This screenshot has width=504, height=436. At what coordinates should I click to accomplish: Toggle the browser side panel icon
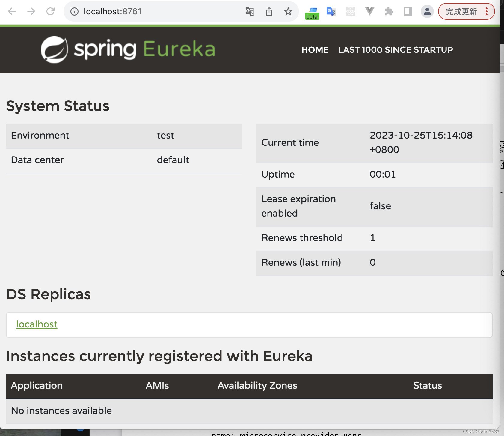point(408,12)
